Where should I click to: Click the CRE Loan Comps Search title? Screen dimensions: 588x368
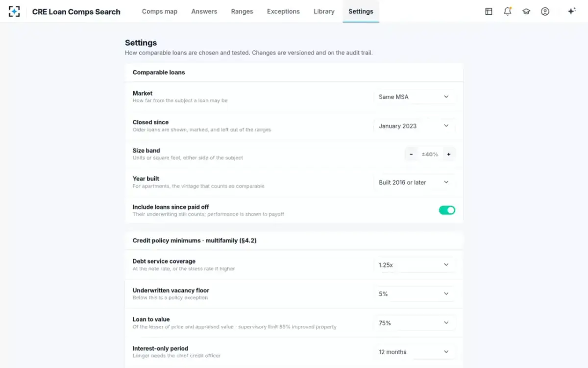pyautogui.click(x=76, y=12)
